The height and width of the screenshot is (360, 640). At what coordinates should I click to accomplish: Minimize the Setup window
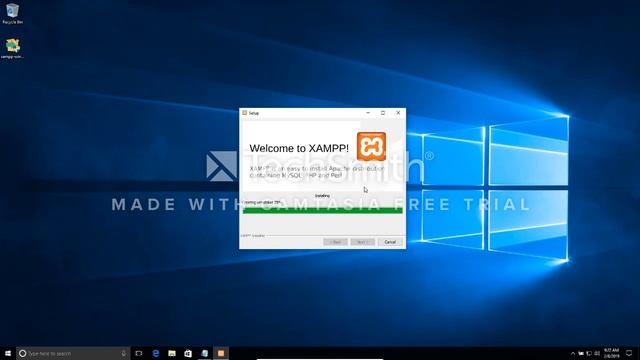click(x=368, y=113)
